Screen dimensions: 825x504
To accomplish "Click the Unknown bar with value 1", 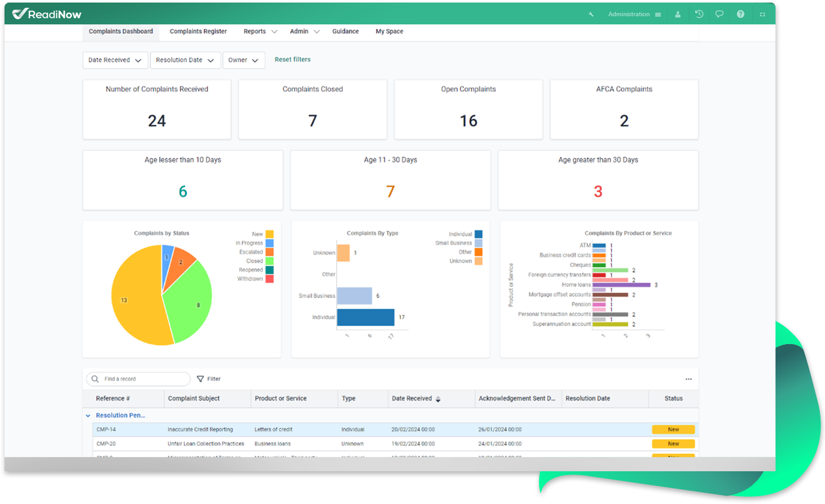I will click(x=343, y=253).
